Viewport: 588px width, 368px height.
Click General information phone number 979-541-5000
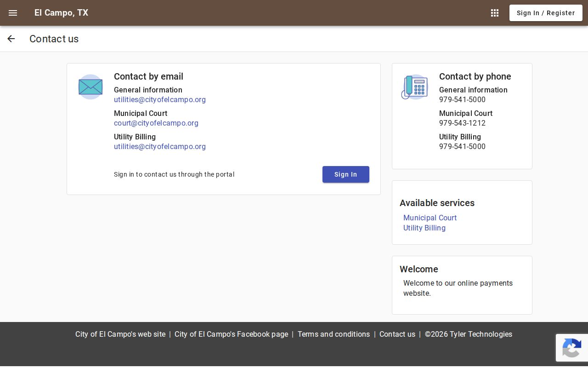[x=462, y=100]
